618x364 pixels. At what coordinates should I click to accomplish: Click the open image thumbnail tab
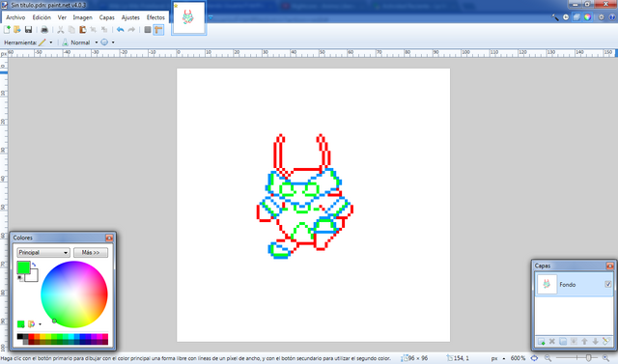point(188,17)
